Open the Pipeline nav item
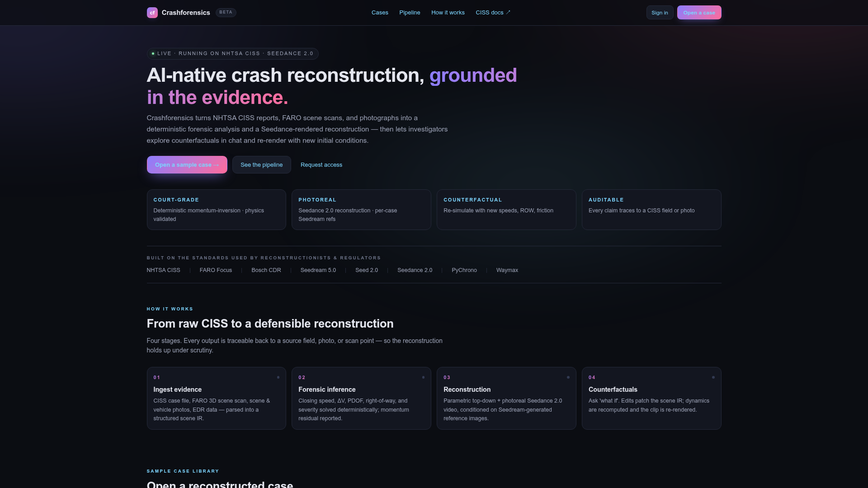Viewport: 868px width, 488px height. [x=410, y=13]
